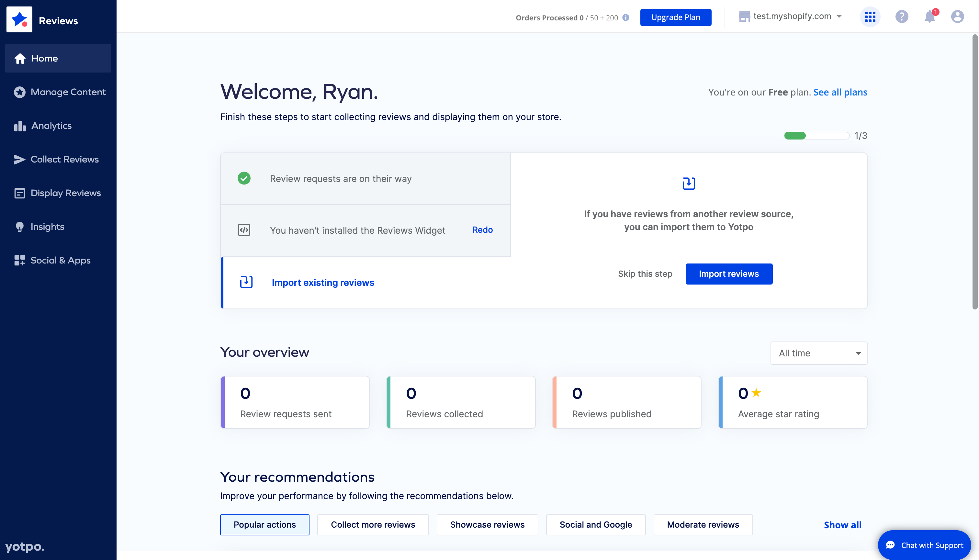Click the Average star rating card
Viewport: 979px width, 560px height.
click(793, 402)
